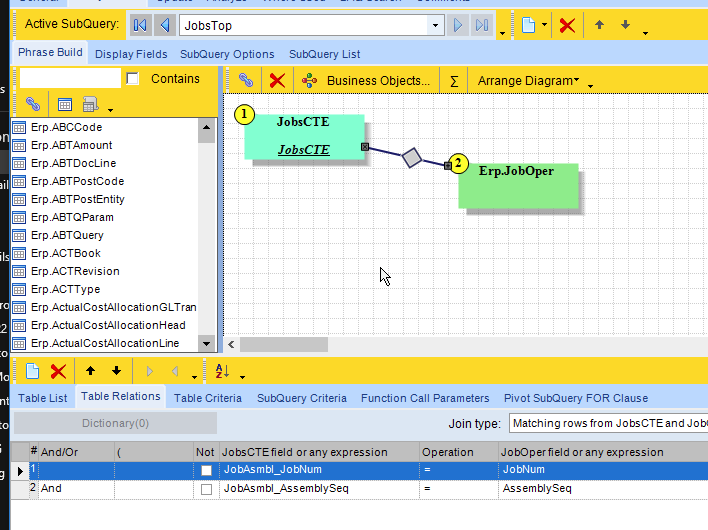Image resolution: width=708 pixels, height=530 pixels.
Task: Click the A-Z sort icon
Action: 222,371
